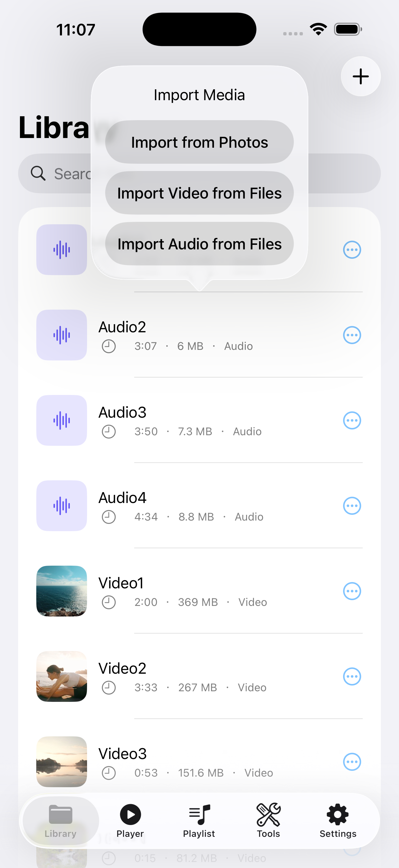
Task: Tap the Import Media popover title
Action: 199,95
